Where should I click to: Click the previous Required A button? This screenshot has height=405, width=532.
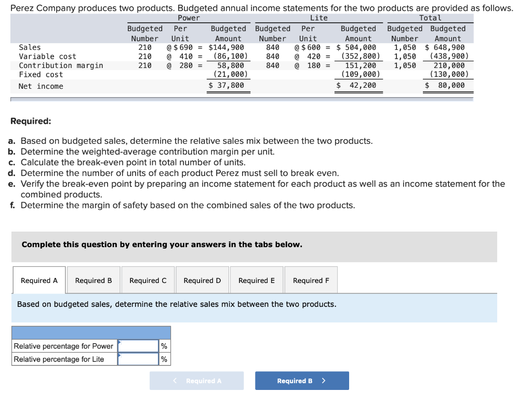[x=196, y=381]
